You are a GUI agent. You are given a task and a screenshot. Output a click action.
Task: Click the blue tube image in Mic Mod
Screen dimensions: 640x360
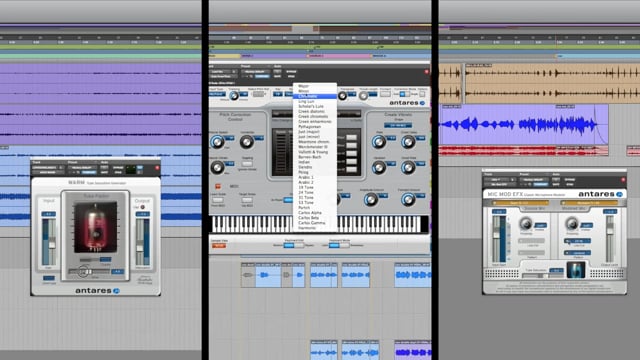pos(576,270)
